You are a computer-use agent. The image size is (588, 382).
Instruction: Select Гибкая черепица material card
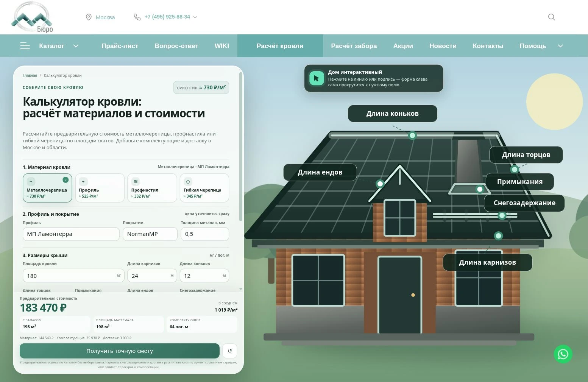click(204, 188)
